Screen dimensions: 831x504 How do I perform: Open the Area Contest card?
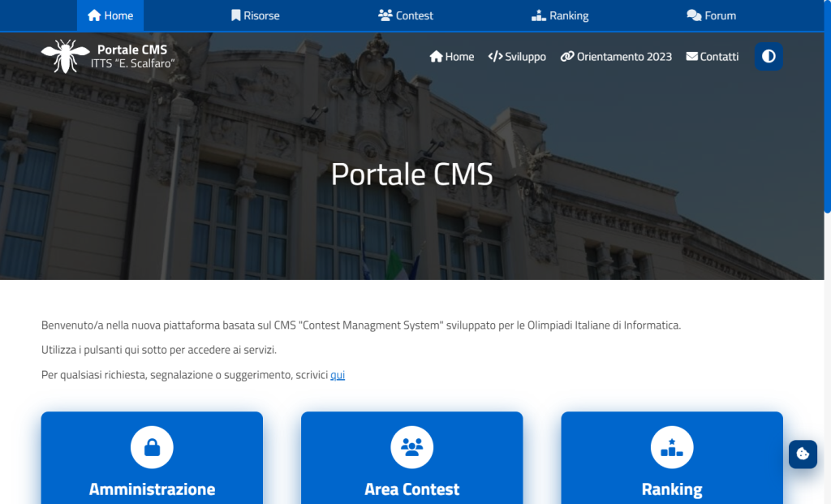[x=411, y=458]
